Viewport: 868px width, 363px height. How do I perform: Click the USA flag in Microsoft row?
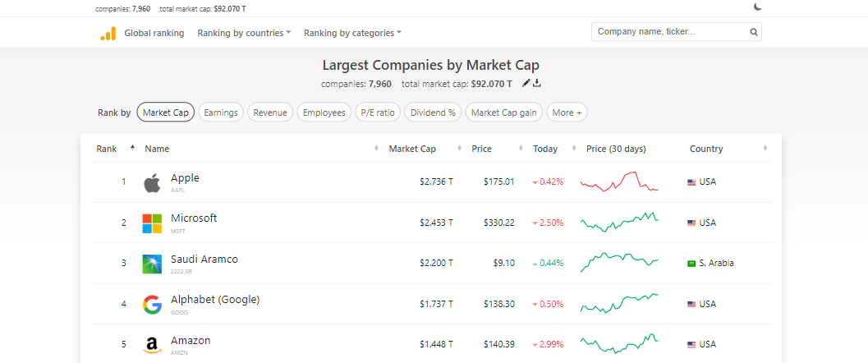[x=691, y=223]
